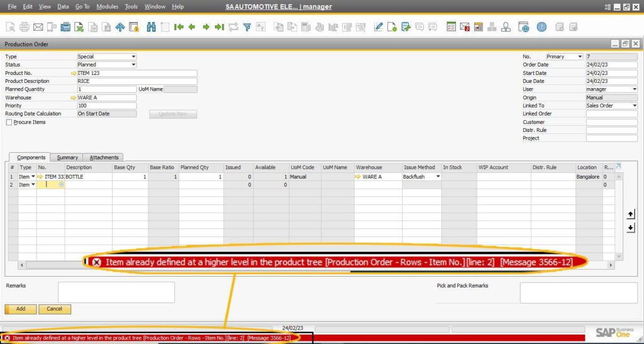Open Messages/Alerts Overview envelope icon
Viewport: 644px width, 344px height.
(x=465, y=27)
